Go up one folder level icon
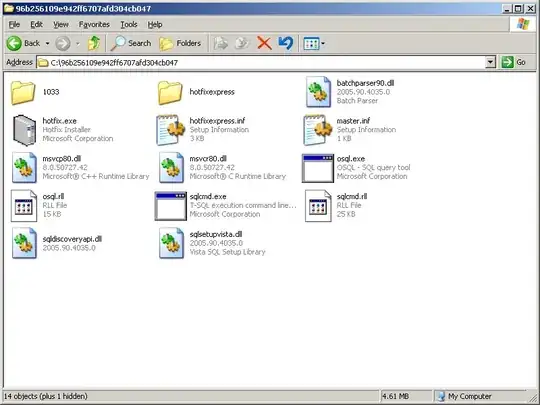The width and height of the screenshot is (540, 405). [94, 43]
